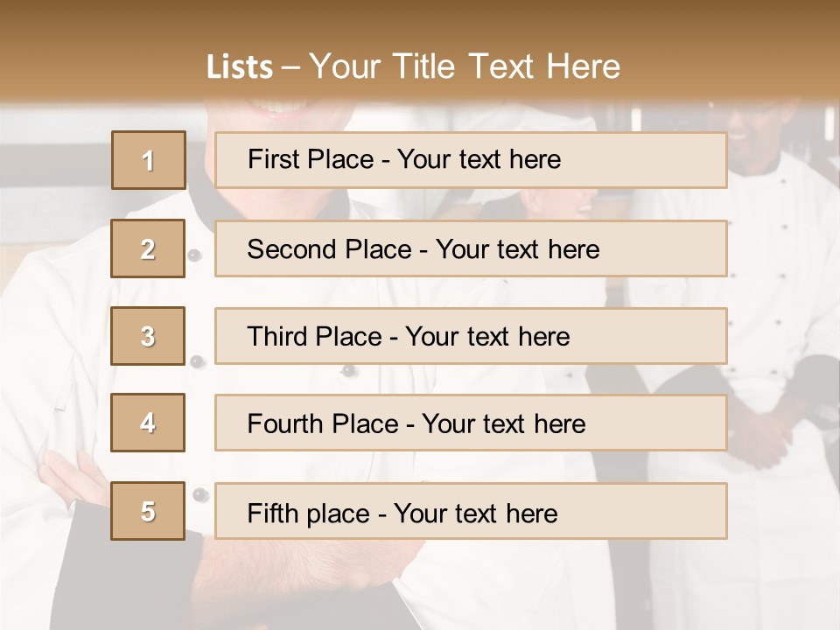Click the word Second in list row two
The height and width of the screenshot is (630, 840).
(293, 249)
